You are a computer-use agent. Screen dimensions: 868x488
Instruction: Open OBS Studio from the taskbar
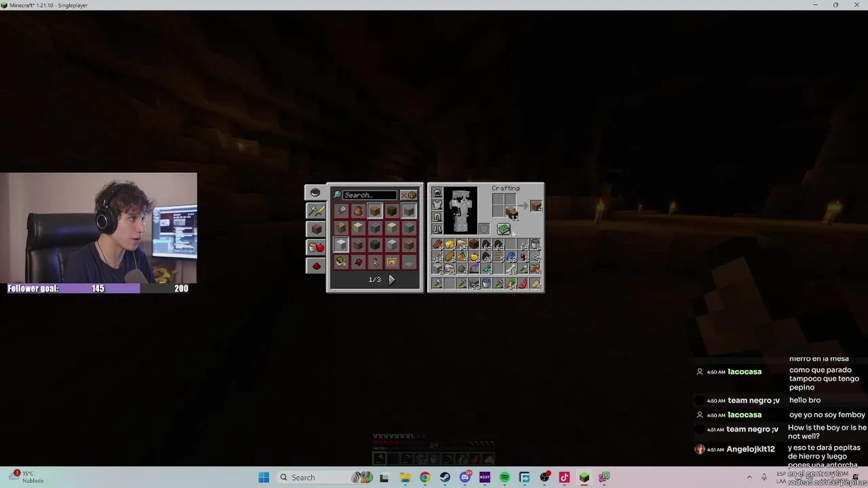tap(545, 477)
